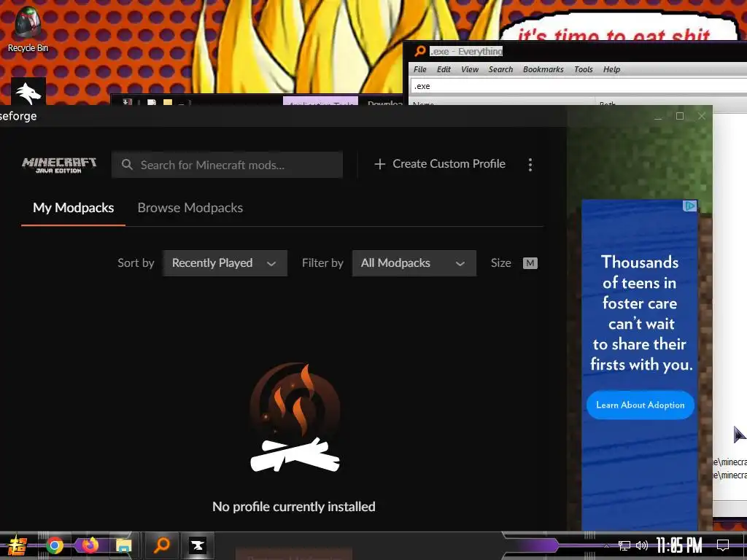Image resolution: width=747 pixels, height=560 pixels.
Task: Click the 11:05 PM taskbar clock
Action: pos(679,545)
